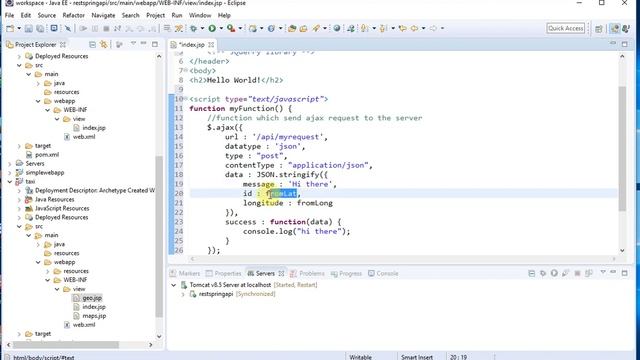Viewport: 640px width, 360px height.
Task: Open the Project Explorer view menu triangle
Action: point(133,44)
